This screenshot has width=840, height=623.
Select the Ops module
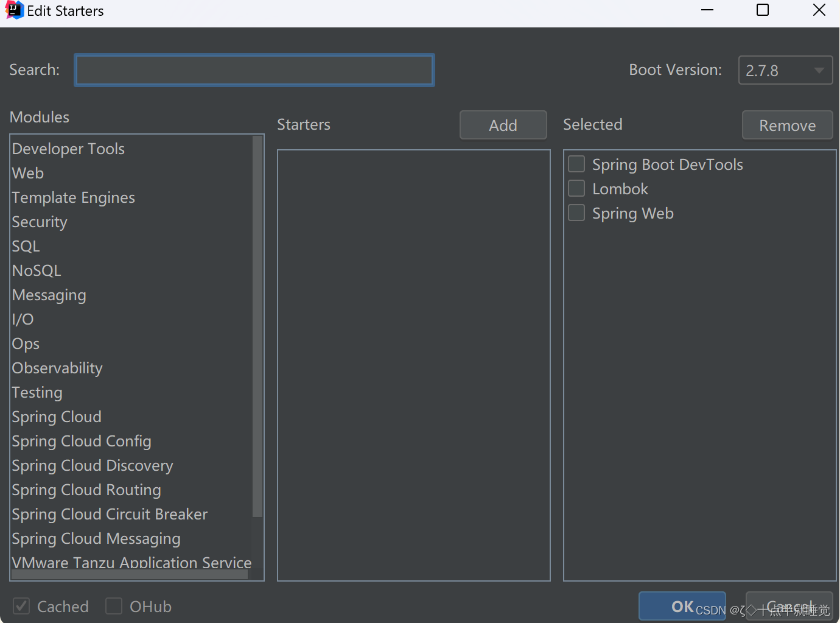(131, 343)
